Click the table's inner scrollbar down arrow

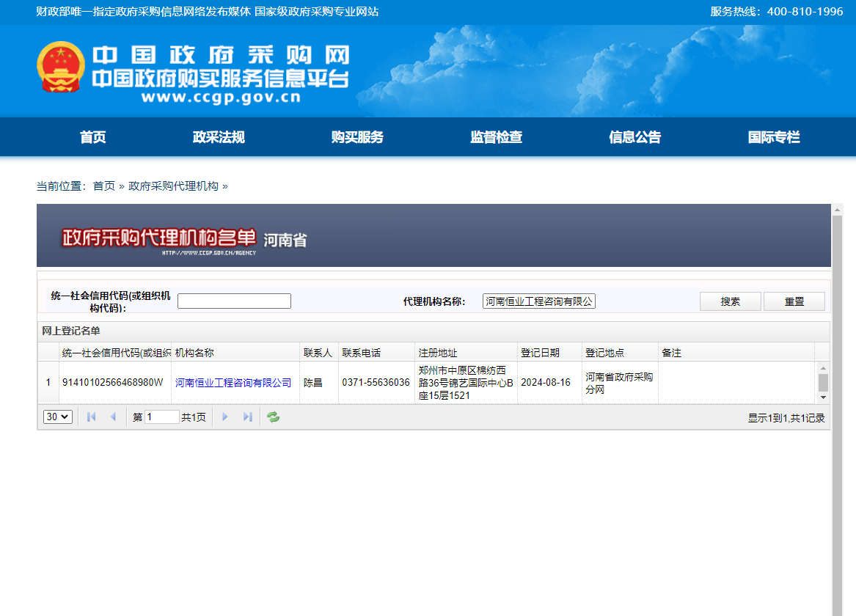[823, 397]
